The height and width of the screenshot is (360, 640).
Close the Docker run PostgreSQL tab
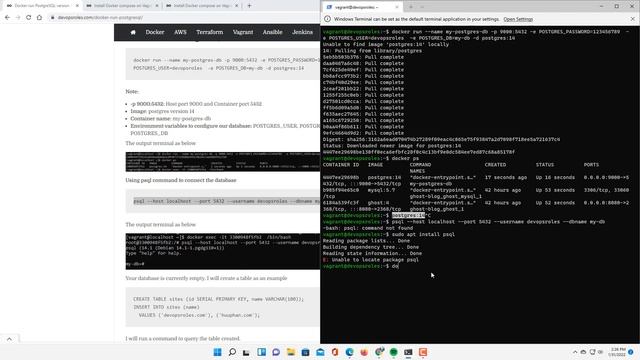(77, 6)
